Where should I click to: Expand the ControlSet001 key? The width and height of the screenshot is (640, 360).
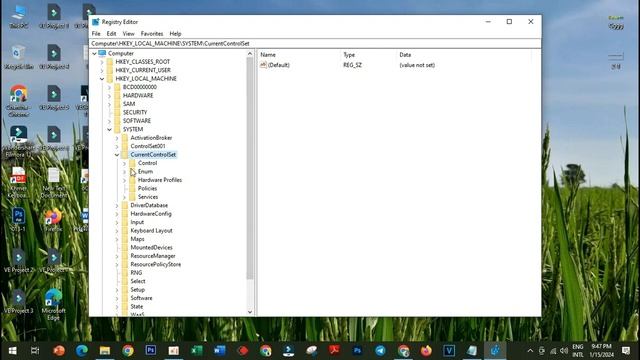coord(117,146)
